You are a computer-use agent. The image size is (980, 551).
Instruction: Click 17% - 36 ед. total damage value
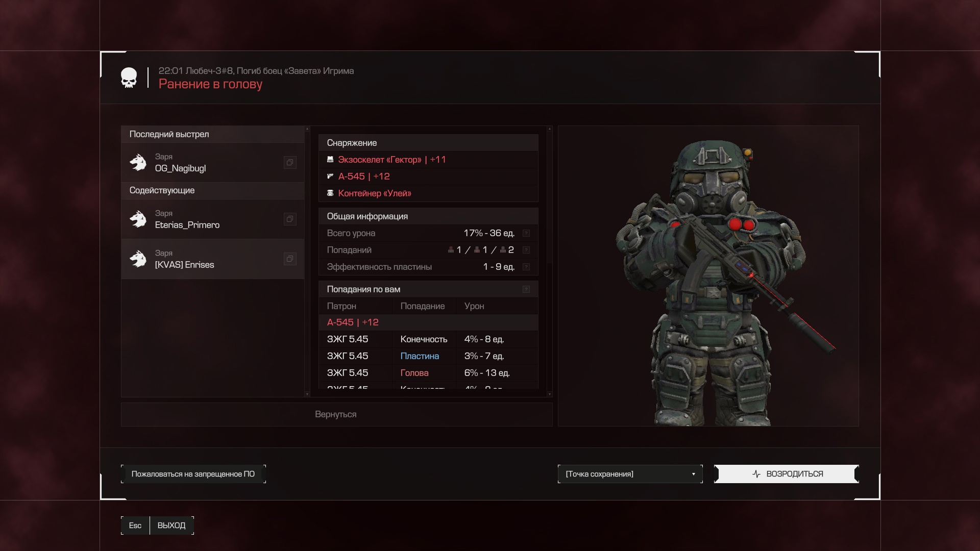pos(489,233)
